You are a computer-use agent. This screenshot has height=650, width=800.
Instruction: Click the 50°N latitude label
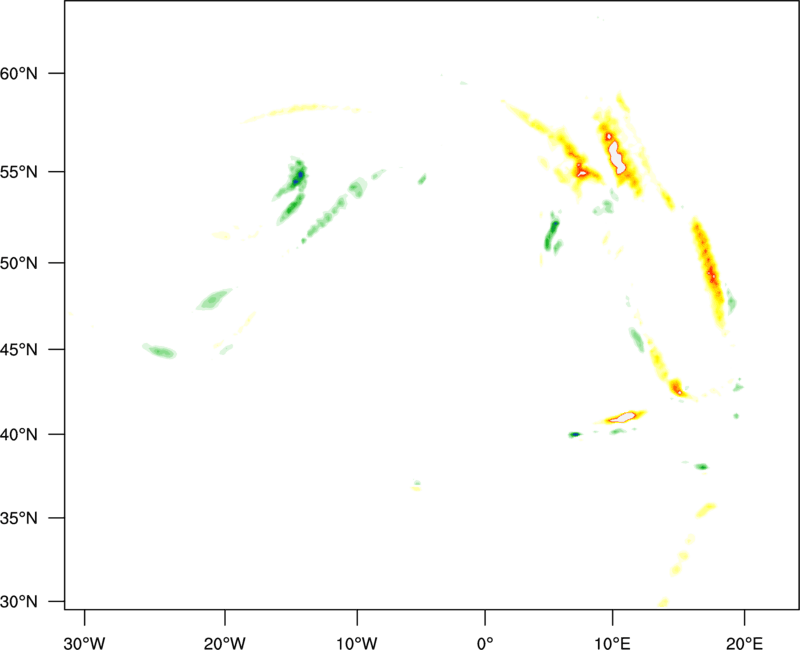[x=19, y=263]
